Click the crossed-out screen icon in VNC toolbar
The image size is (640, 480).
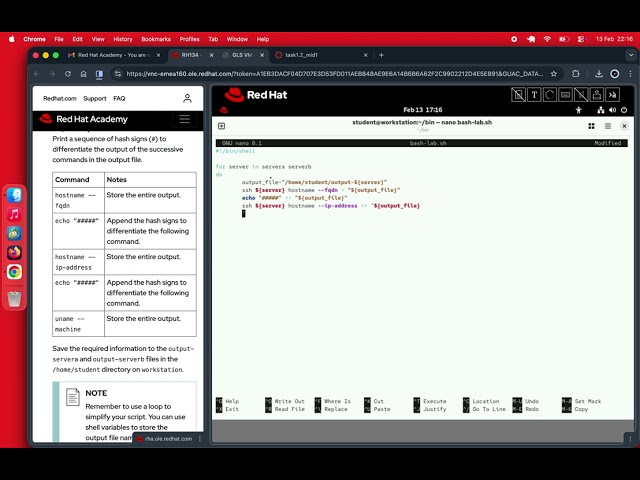click(x=518, y=95)
